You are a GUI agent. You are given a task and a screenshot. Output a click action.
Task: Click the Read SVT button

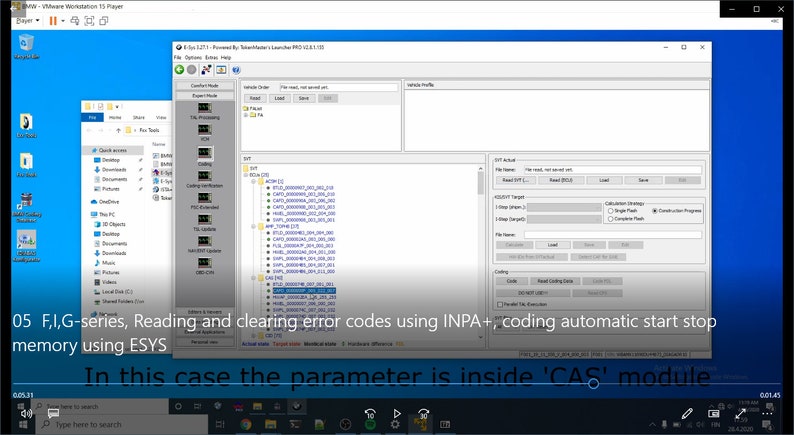515,180
